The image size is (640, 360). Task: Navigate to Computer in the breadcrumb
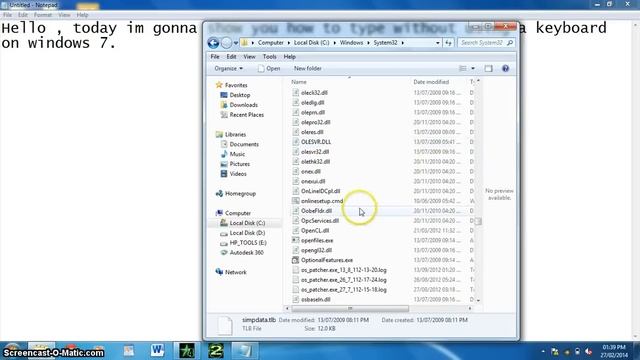[271, 42]
